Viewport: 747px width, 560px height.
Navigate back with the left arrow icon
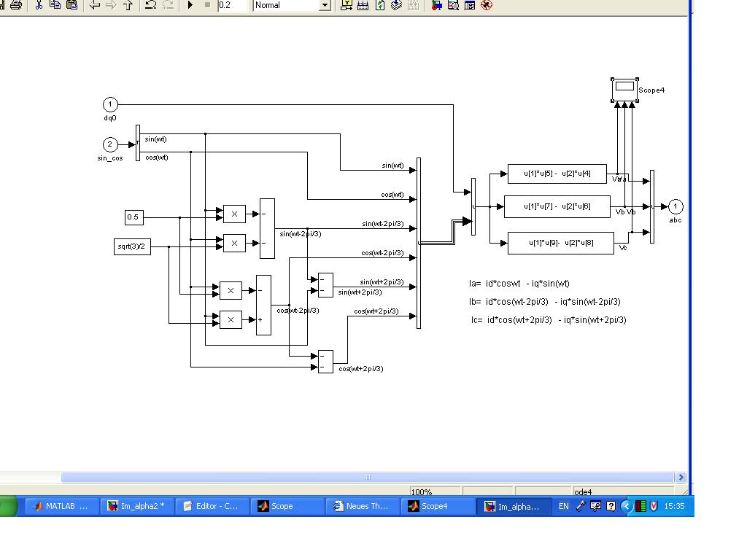coord(94,5)
